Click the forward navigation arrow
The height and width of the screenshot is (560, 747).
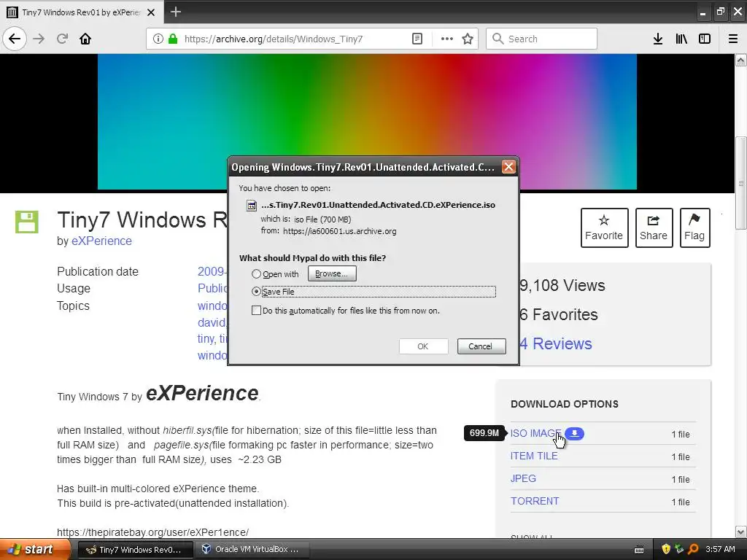[x=39, y=39]
